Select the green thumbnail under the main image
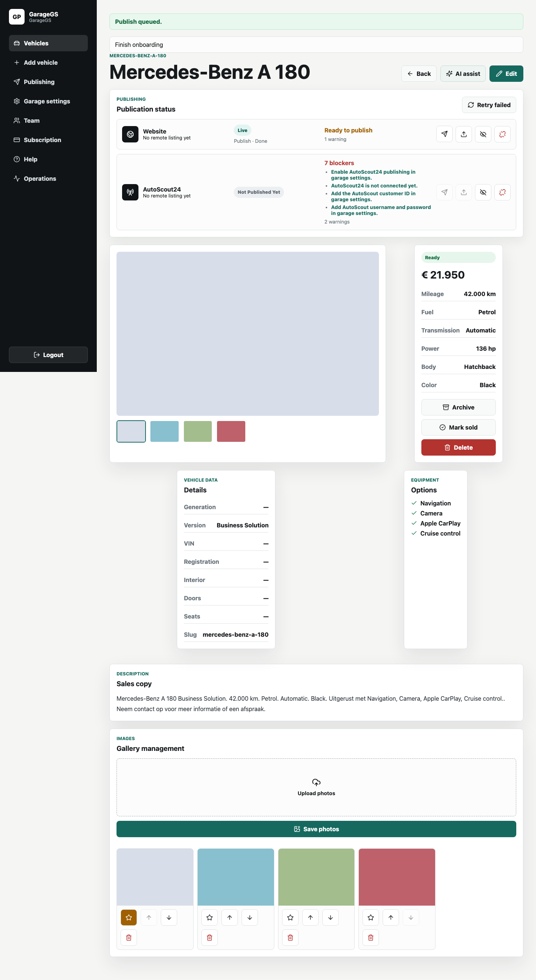 point(198,431)
